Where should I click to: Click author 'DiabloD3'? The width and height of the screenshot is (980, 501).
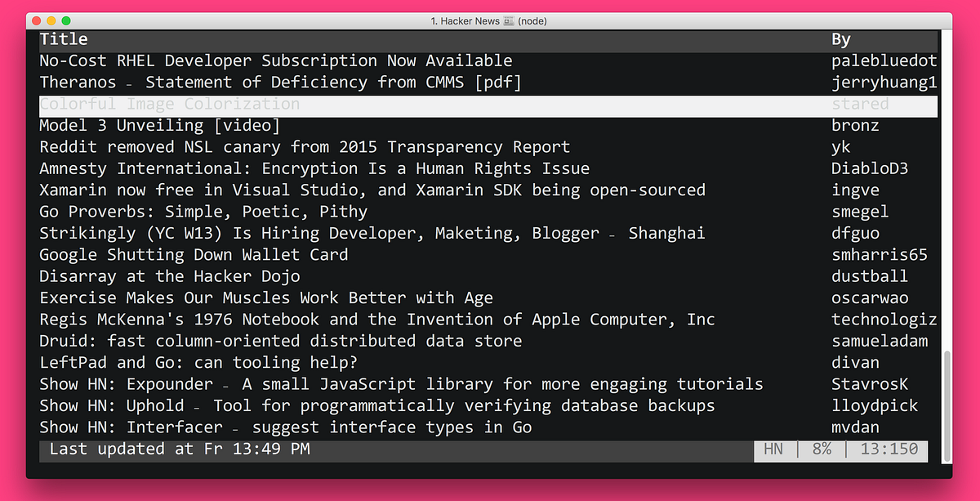870,168
